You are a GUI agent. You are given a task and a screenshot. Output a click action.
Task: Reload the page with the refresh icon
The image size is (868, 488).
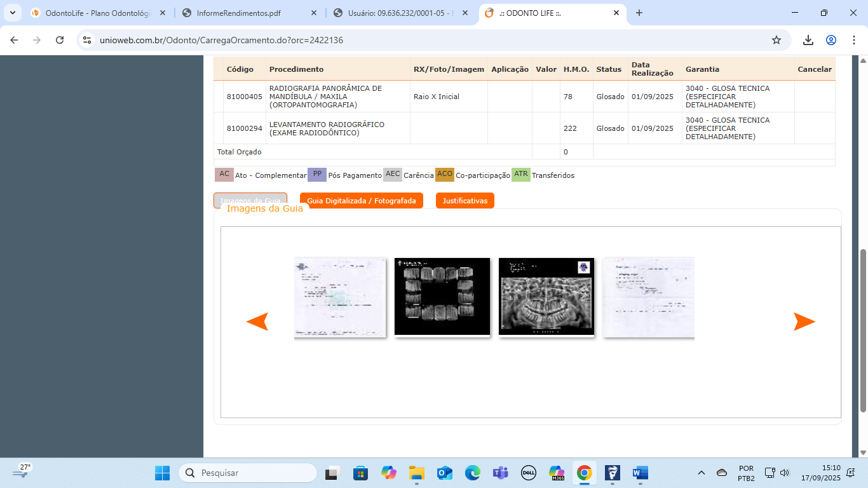(60, 40)
